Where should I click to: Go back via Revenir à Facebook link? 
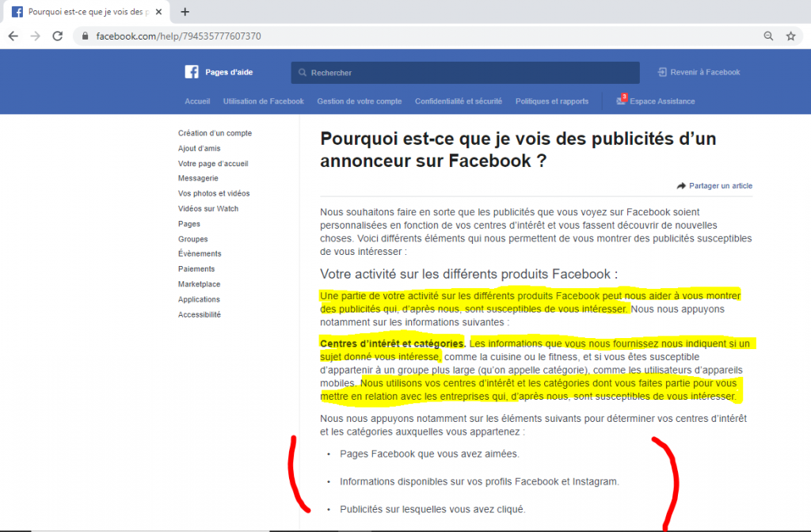click(x=705, y=72)
